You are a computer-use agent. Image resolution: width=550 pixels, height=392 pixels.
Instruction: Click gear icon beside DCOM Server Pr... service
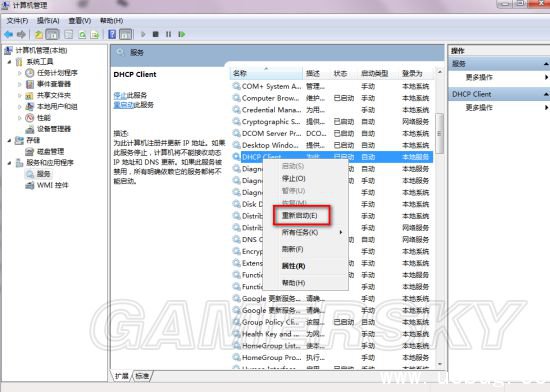click(237, 133)
